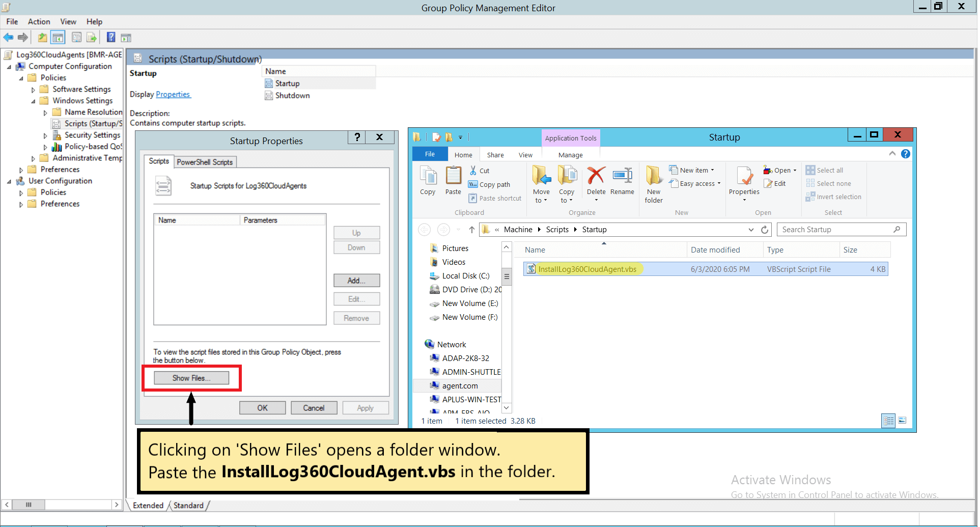Click the blue Help icon in editor toolbar

coord(110,37)
